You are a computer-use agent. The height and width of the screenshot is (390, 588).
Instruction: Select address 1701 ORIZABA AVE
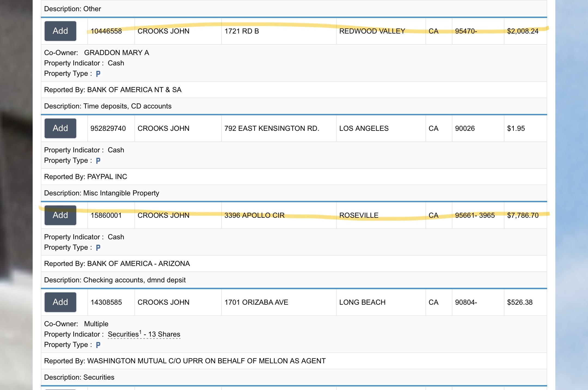point(256,303)
